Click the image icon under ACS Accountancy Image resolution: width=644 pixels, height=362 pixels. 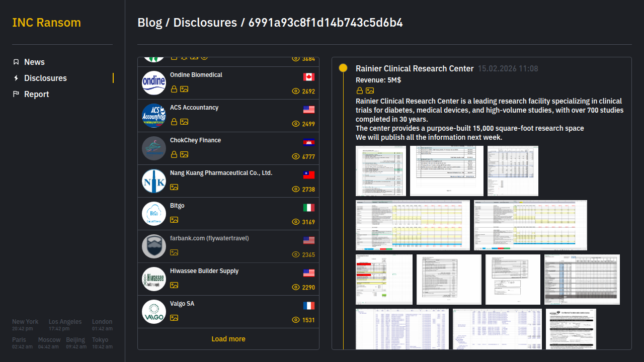point(184,122)
